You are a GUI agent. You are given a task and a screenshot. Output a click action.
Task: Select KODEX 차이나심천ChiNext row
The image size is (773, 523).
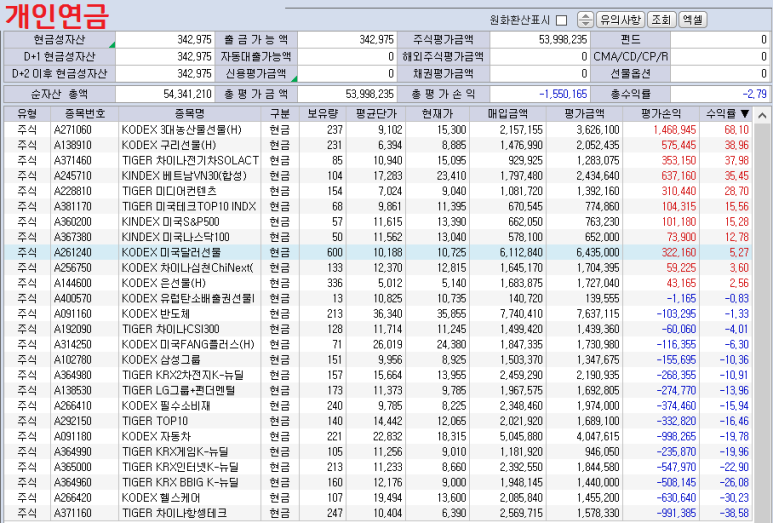click(x=378, y=268)
